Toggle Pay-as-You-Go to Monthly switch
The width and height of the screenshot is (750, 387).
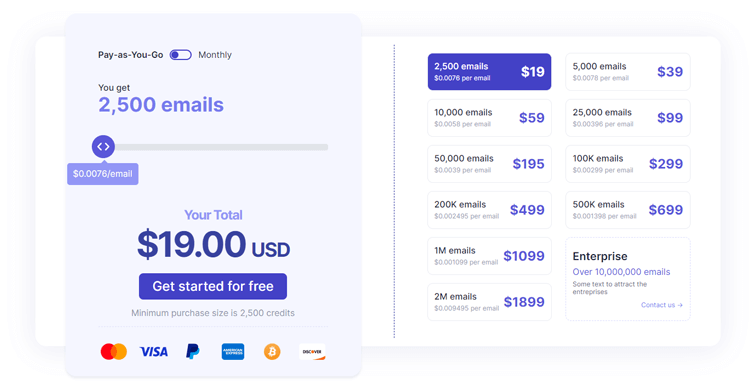pos(181,55)
